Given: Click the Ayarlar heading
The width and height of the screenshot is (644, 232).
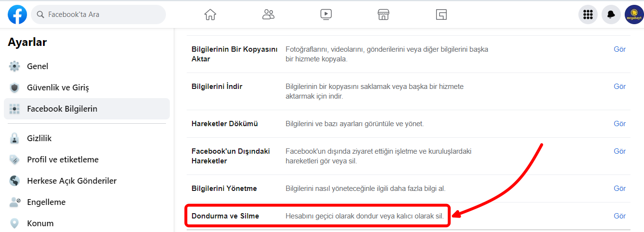Looking at the screenshot, I should pyautogui.click(x=27, y=43).
